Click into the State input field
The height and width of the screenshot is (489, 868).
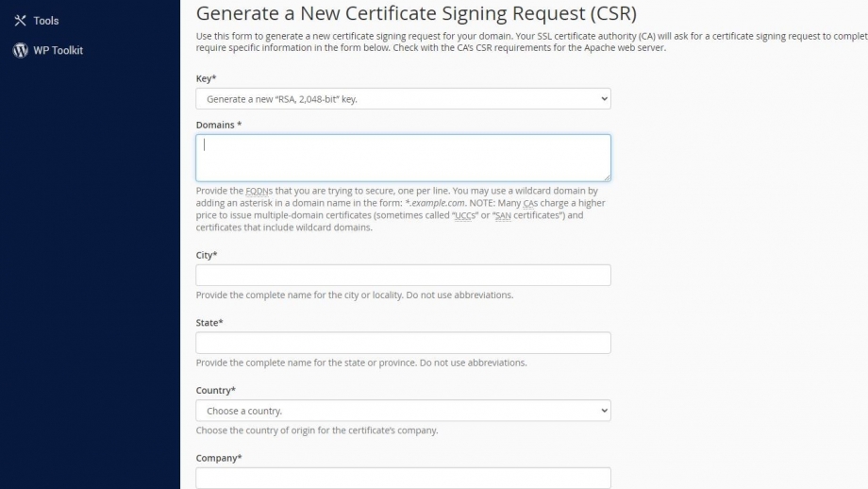pos(403,343)
